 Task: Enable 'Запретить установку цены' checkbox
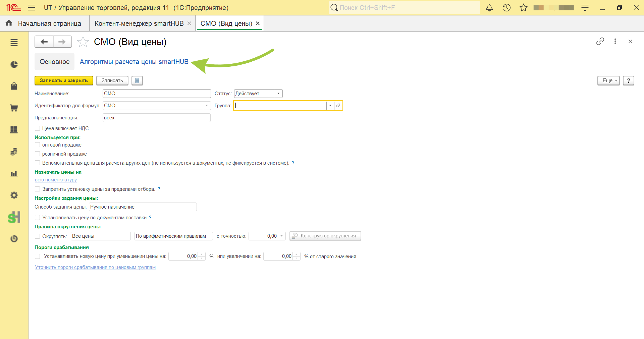pos(38,189)
